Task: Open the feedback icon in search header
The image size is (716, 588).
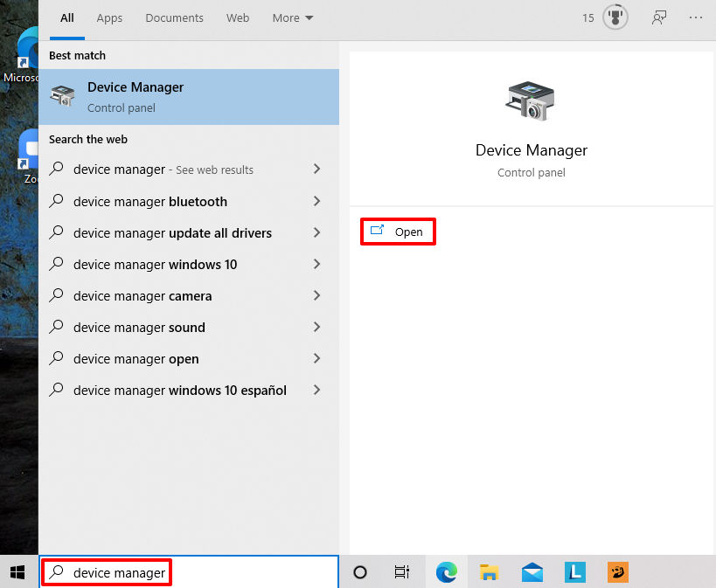Action: click(x=659, y=17)
